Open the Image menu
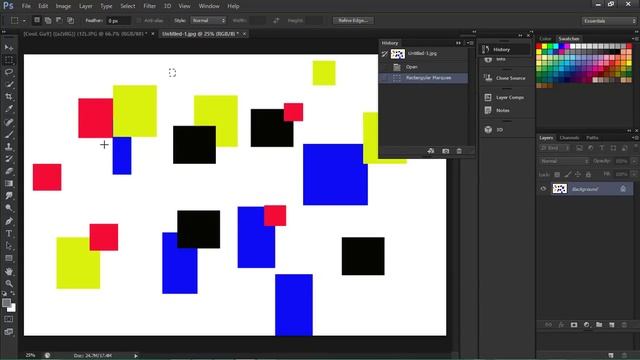Screen dimensions: 640x360 [x=63, y=6]
